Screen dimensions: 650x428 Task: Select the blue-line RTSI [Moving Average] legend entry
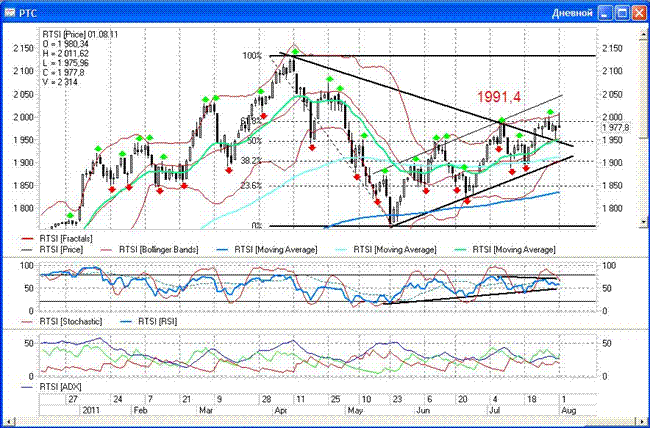point(267,250)
